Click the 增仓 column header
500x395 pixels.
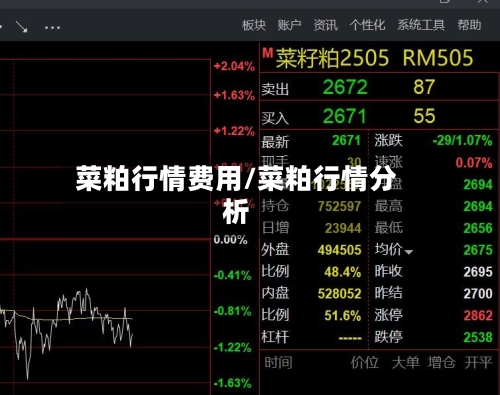442,362
